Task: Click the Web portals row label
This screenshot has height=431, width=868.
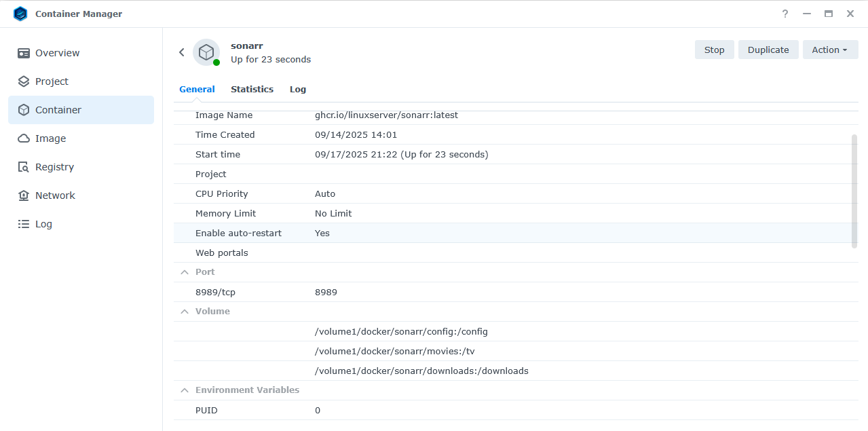Action: click(x=222, y=253)
